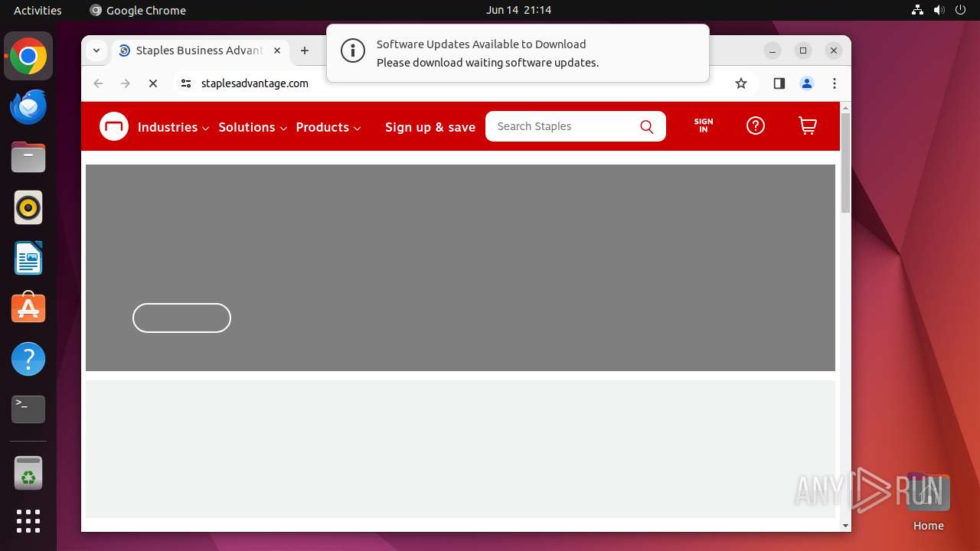This screenshot has height=551, width=980.
Task: Click the page vertical scrollbar thumb
Action: 845,162
